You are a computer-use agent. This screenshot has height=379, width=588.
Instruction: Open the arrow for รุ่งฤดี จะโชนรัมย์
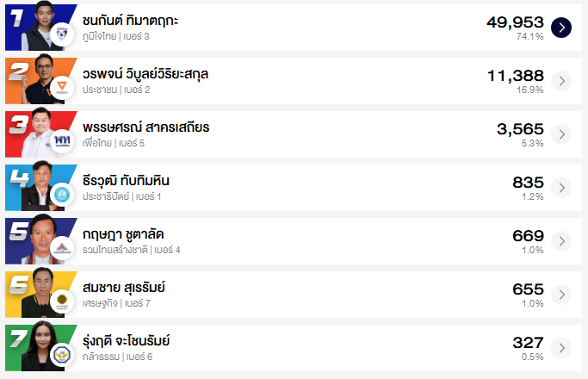coord(560,348)
